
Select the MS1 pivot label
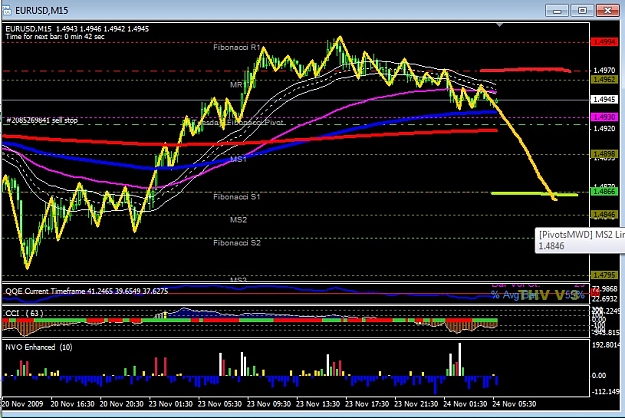tap(238, 159)
